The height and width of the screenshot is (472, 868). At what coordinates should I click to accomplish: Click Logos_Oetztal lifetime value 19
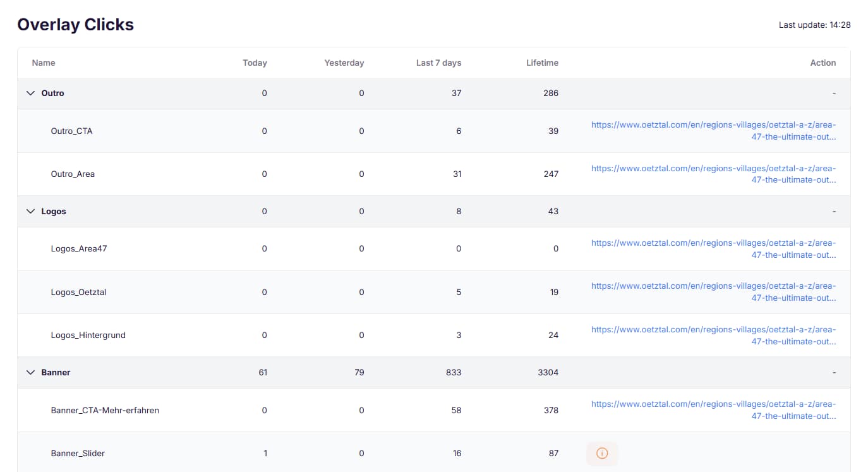click(x=554, y=292)
